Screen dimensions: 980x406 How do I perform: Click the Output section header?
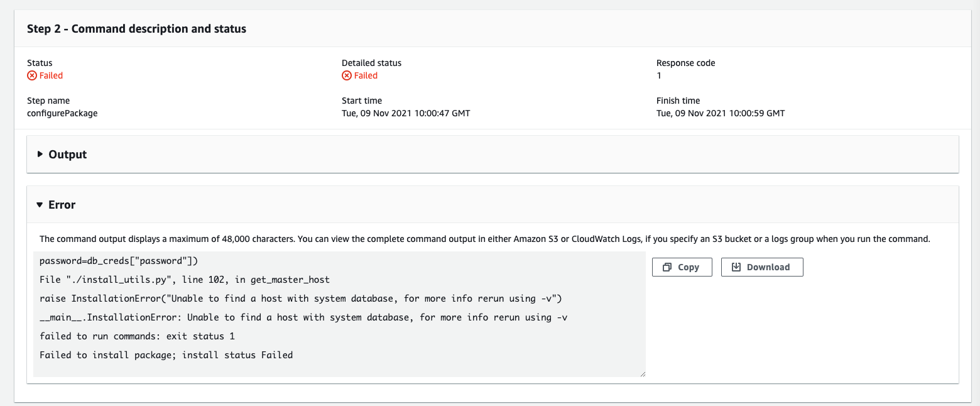[67, 154]
